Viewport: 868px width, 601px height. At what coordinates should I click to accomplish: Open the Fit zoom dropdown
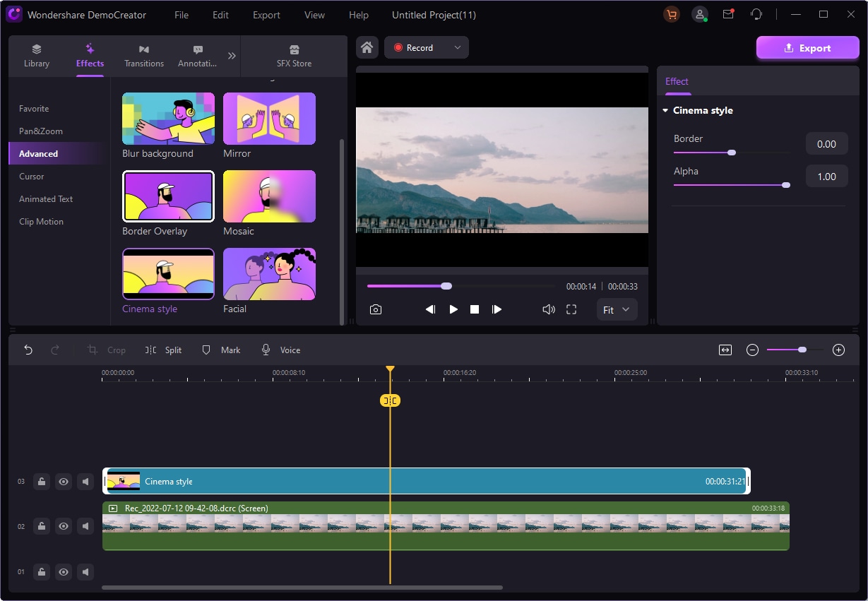pos(617,309)
